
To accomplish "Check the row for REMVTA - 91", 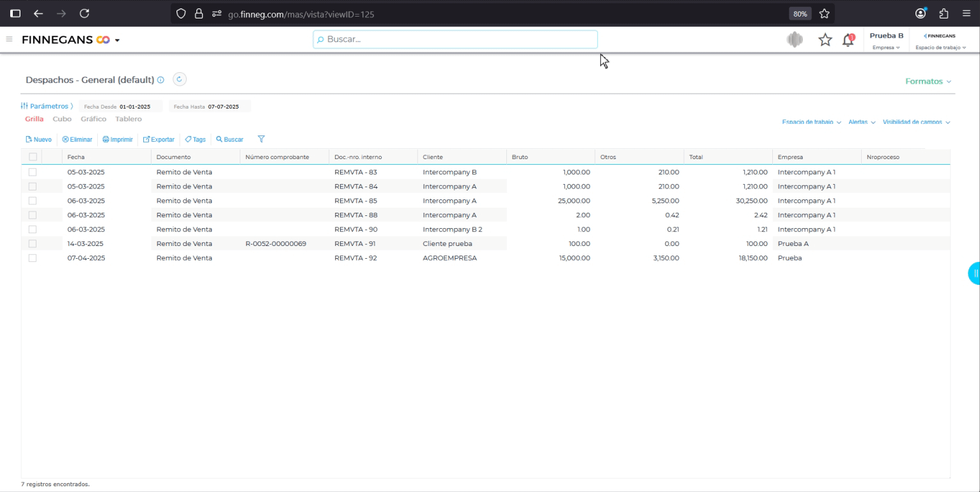I will [33, 243].
